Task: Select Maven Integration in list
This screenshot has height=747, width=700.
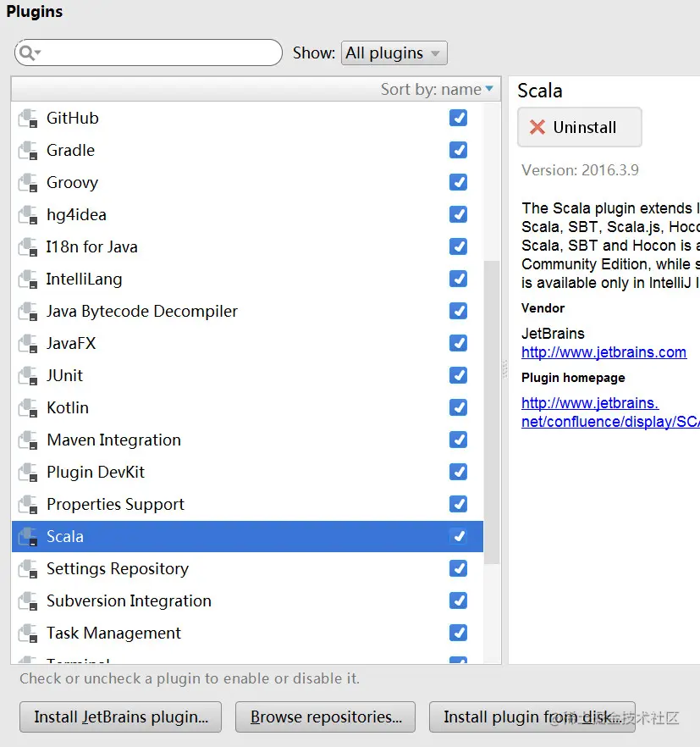Action: click(113, 440)
